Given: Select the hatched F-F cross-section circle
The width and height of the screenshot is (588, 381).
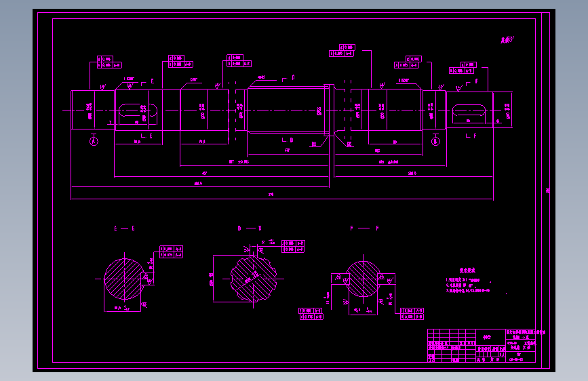Looking at the screenshot, I should click(x=363, y=279).
